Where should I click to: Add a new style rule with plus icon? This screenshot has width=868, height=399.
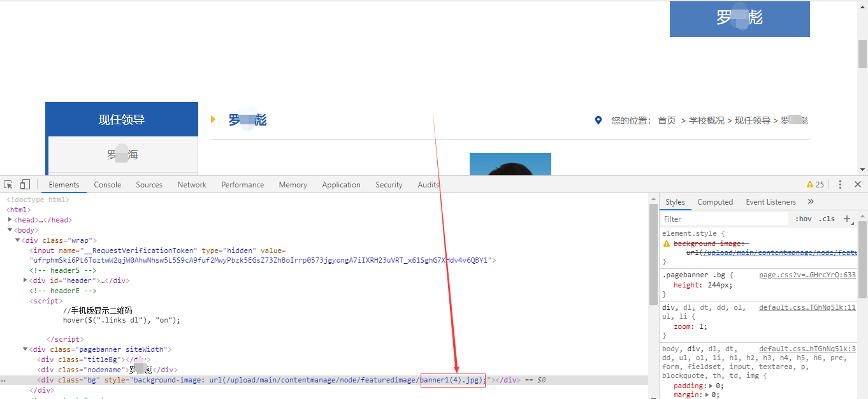point(847,219)
